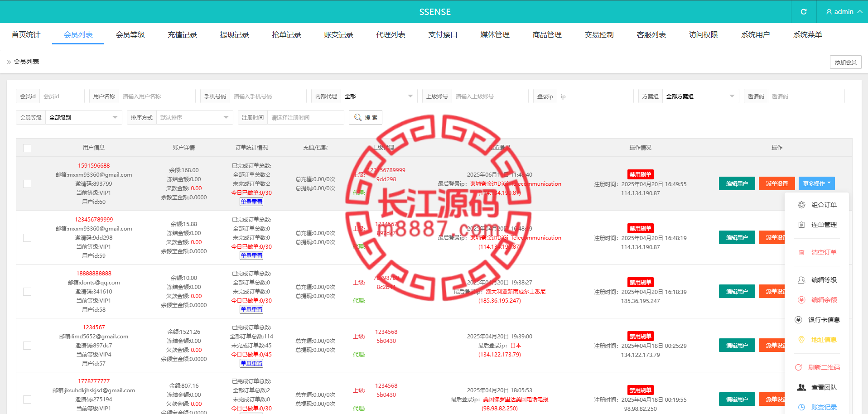Click the 添加会员 button
The width and height of the screenshot is (868, 414).
(845, 62)
